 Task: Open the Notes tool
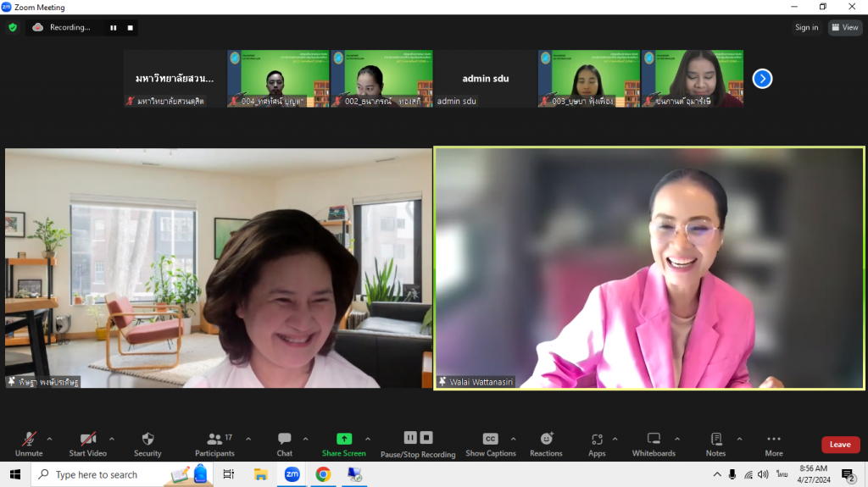(x=715, y=443)
